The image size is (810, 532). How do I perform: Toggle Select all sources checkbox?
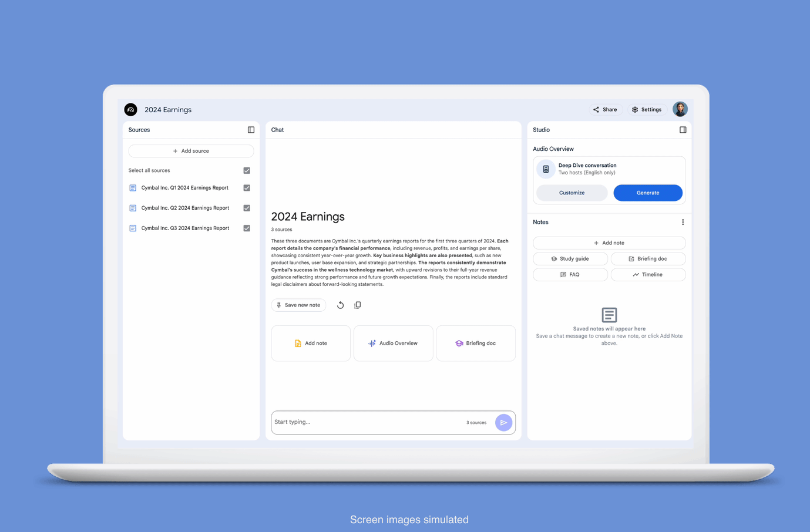coord(246,170)
